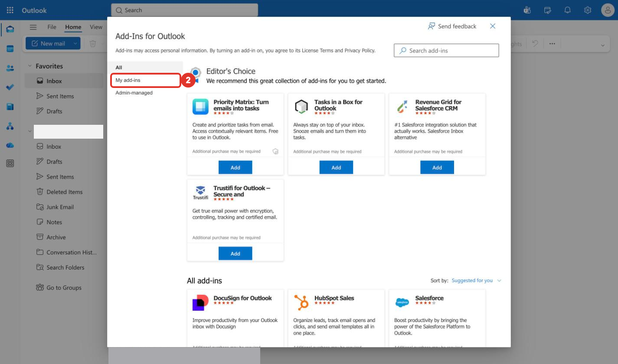
Task: Click the Tasks in a Box icon
Action: pos(301,107)
